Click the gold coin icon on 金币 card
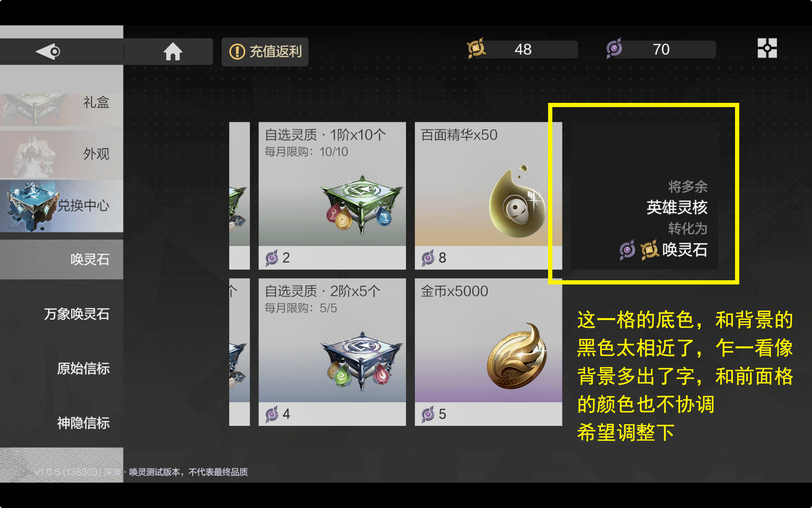This screenshot has height=508, width=812. (x=517, y=356)
